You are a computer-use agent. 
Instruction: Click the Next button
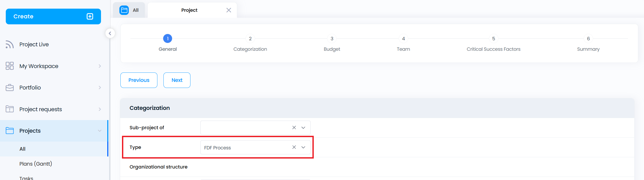tap(177, 80)
